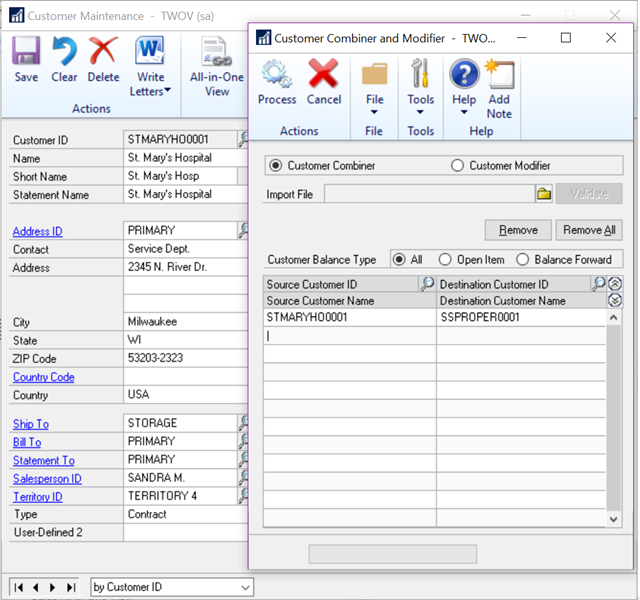Go to next customer record
This screenshot has width=640, height=600.
click(53, 587)
